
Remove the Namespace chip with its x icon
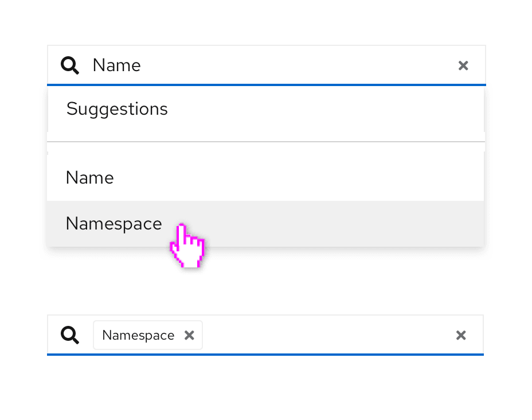(189, 335)
